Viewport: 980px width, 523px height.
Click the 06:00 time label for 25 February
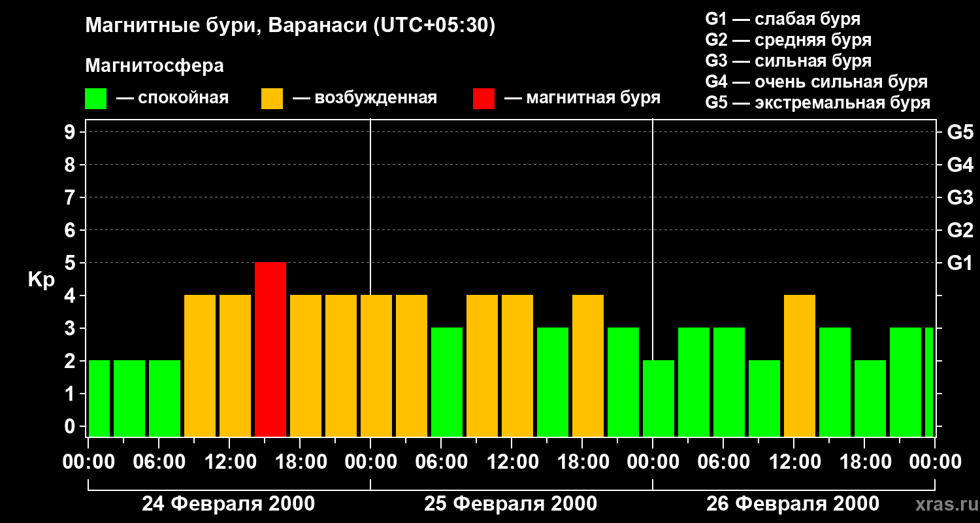(x=440, y=462)
